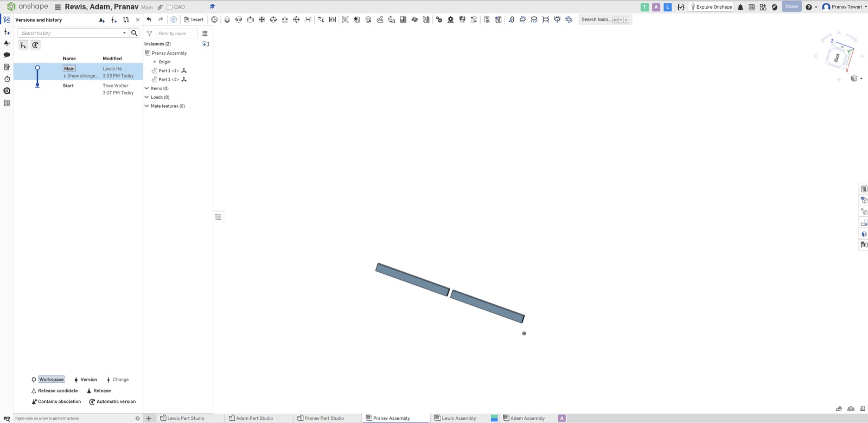Click Explore Onshape button

711,7
